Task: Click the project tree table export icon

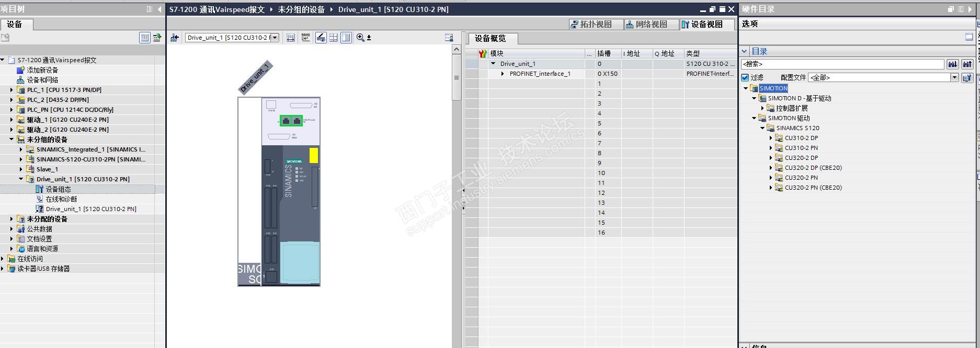Action: [x=157, y=38]
